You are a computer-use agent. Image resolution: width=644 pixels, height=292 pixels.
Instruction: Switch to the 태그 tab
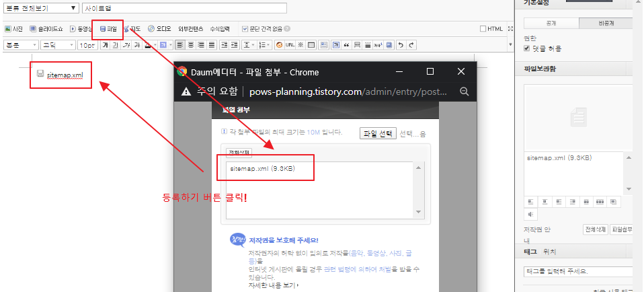tap(530, 252)
